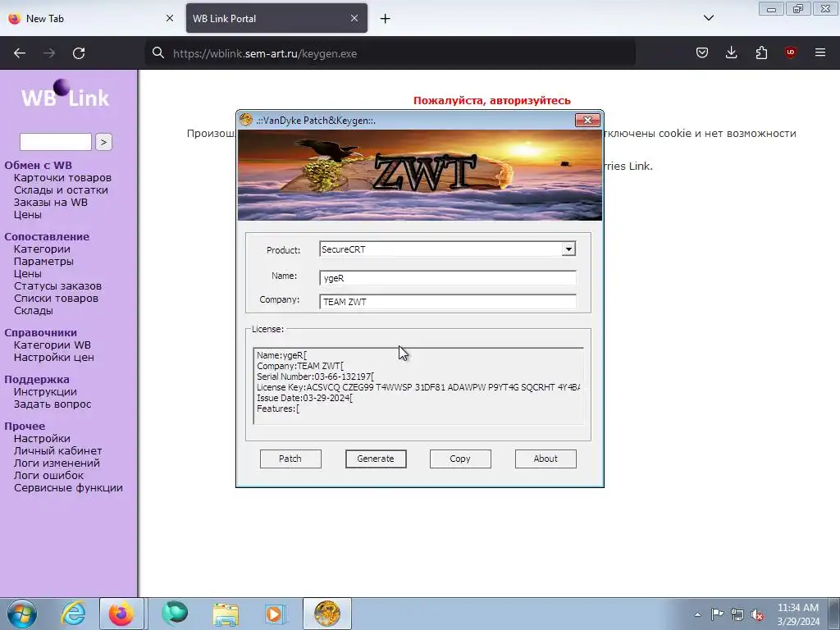Image resolution: width=840 pixels, height=630 pixels.
Task: Click the Patch button
Action: (290, 459)
